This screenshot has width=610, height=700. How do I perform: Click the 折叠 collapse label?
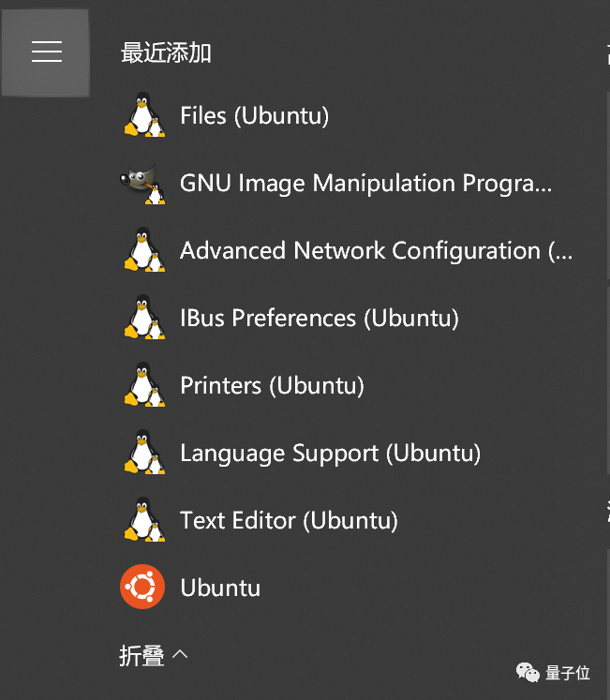coord(142,656)
